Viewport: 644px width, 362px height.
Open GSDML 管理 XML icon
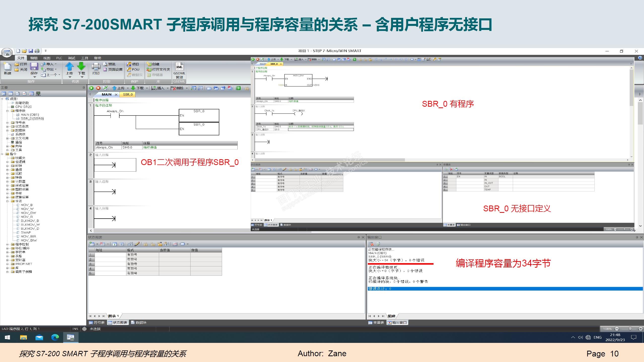point(179,67)
